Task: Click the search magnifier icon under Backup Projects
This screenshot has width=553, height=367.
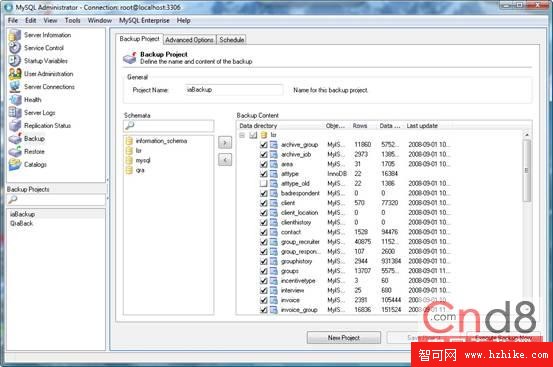Action: 12,200
